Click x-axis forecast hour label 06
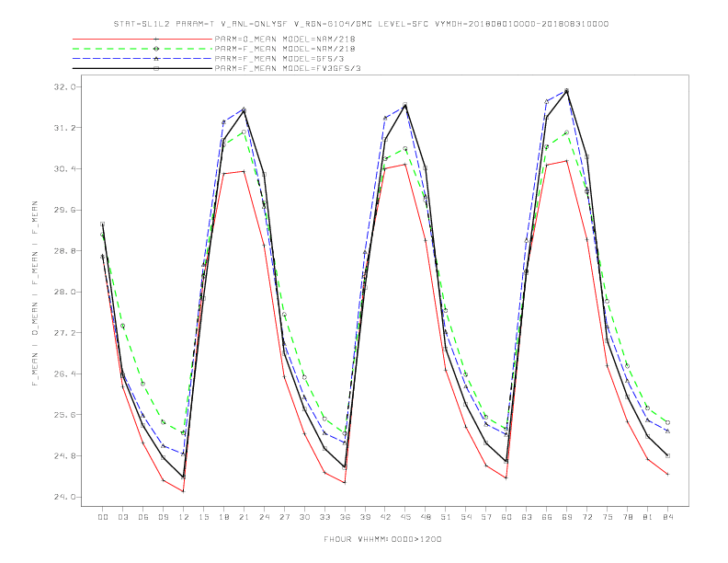The width and height of the screenshot is (728, 563). click(x=143, y=517)
